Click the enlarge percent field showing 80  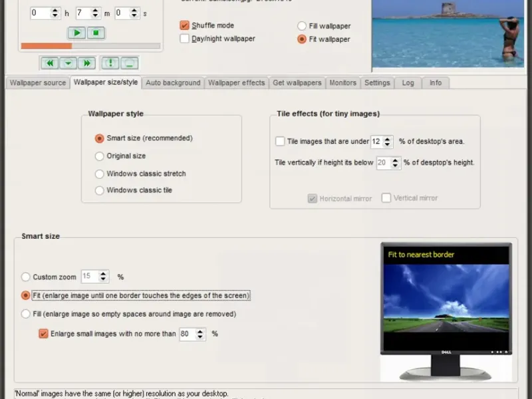(x=188, y=334)
